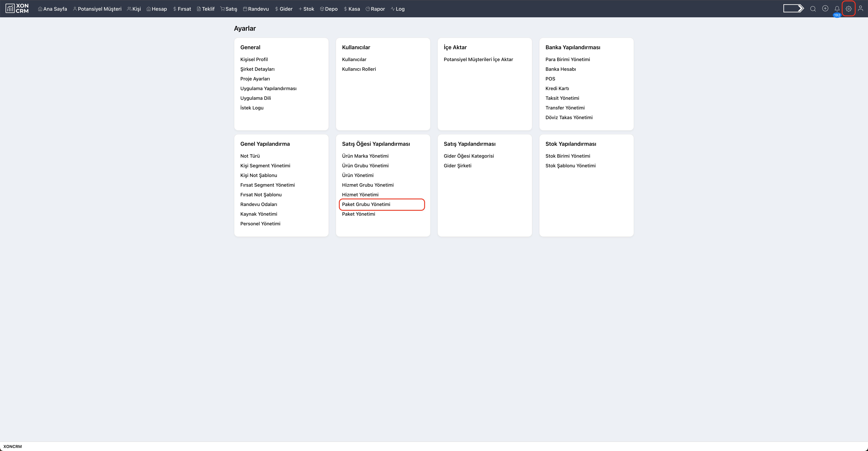Open Kişi Not Şablonu
The width and height of the screenshot is (868, 451).
259,175
